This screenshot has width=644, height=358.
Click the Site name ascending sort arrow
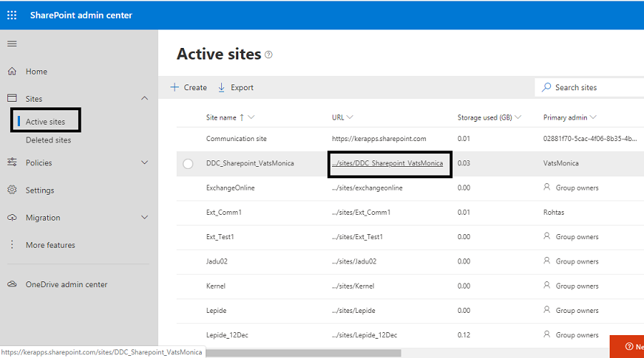click(x=242, y=117)
